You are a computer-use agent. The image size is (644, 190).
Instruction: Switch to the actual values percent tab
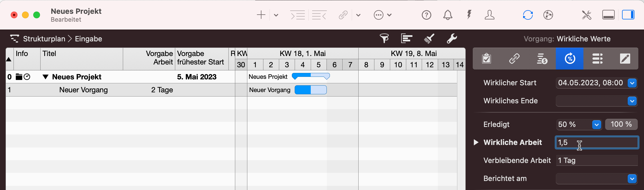[570, 59]
